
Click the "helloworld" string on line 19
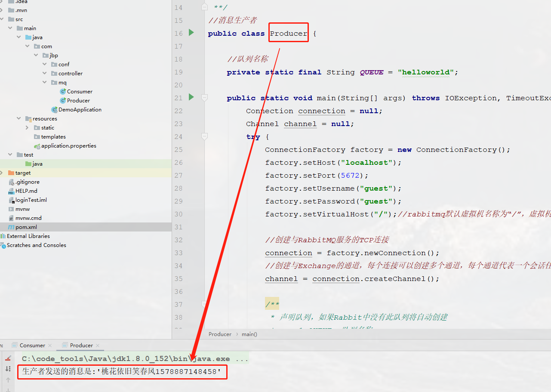(426, 72)
